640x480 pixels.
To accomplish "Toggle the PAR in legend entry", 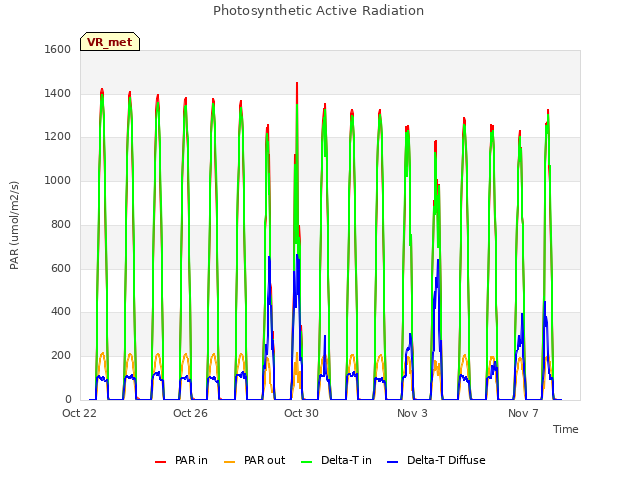I will [x=181, y=460].
